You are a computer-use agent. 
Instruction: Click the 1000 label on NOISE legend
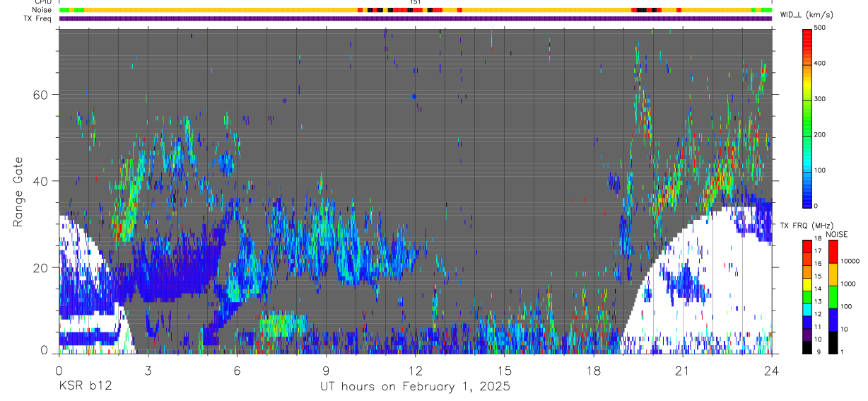click(848, 284)
